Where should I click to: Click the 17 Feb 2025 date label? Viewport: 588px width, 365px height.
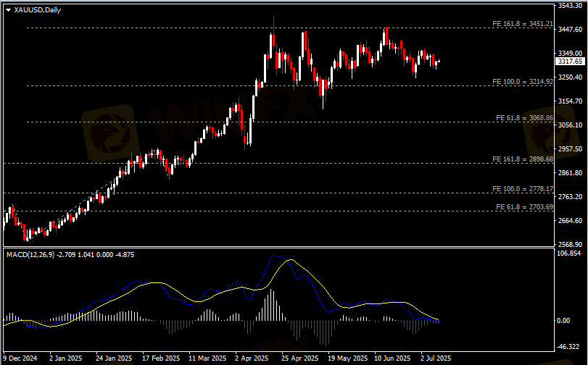(x=161, y=358)
